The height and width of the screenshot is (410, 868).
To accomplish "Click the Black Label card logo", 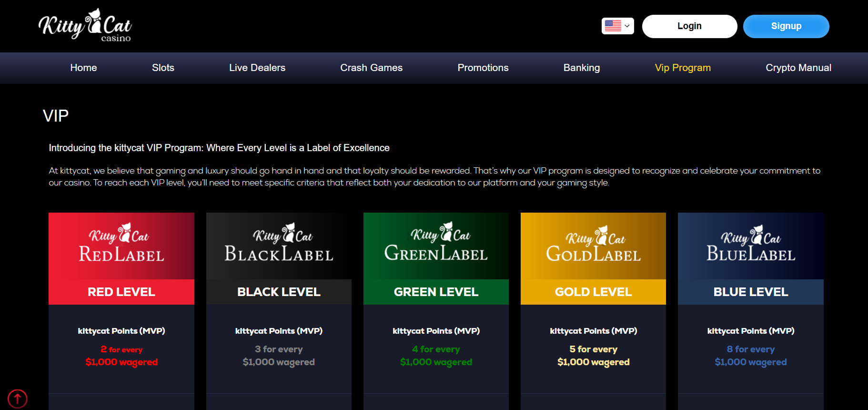I will (x=279, y=244).
